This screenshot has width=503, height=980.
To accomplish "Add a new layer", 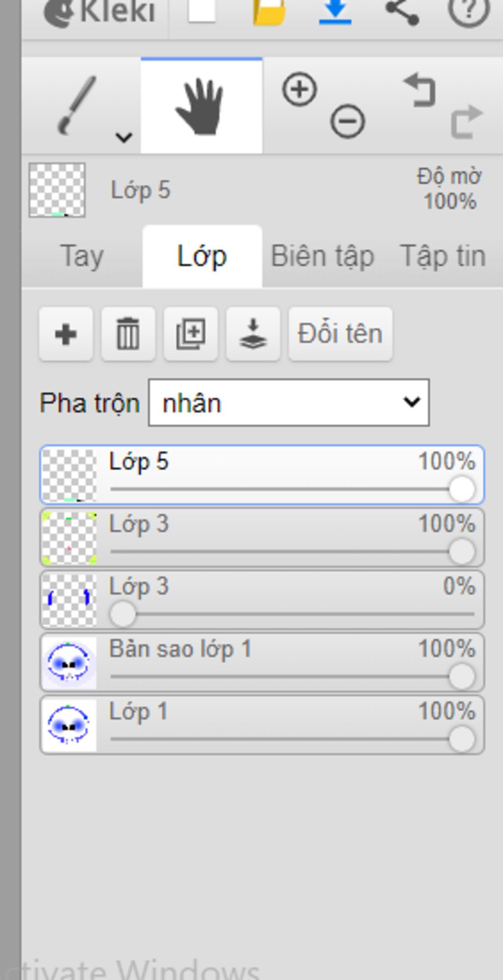I will 66,334.
